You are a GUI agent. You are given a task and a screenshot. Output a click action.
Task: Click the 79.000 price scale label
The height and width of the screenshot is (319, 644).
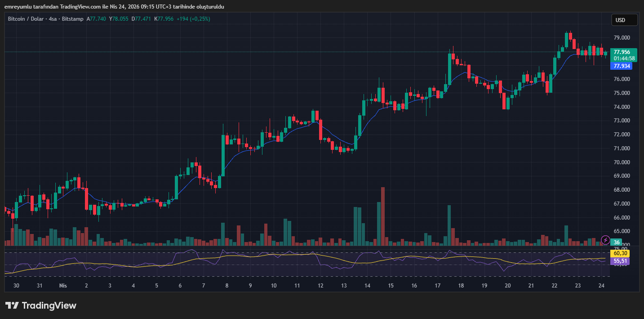(x=622, y=37)
